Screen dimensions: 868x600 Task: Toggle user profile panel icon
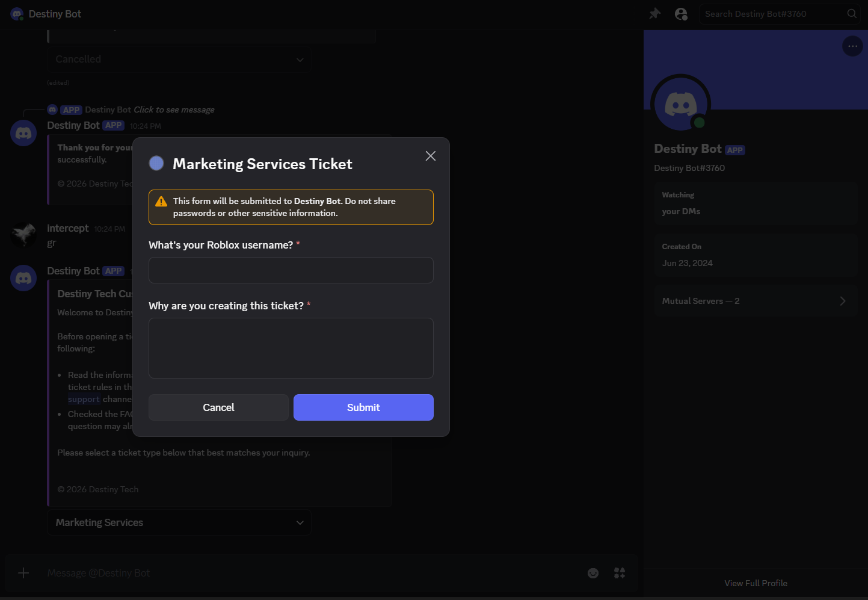[681, 14]
